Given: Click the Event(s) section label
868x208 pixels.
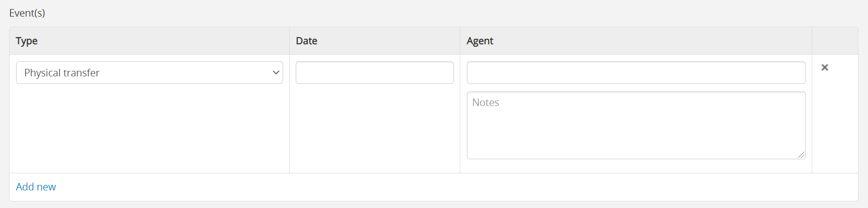Looking at the screenshot, I should (x=27, y=13).
